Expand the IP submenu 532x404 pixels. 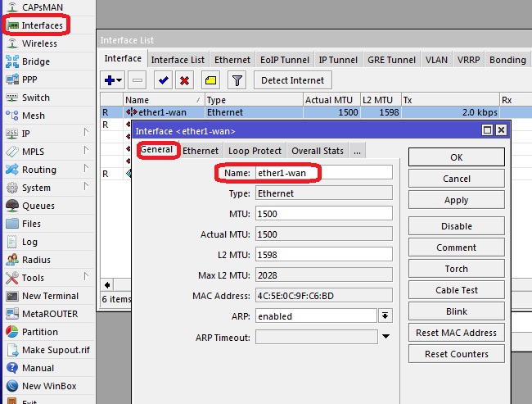pyautogui.click(x=86, y=133)
